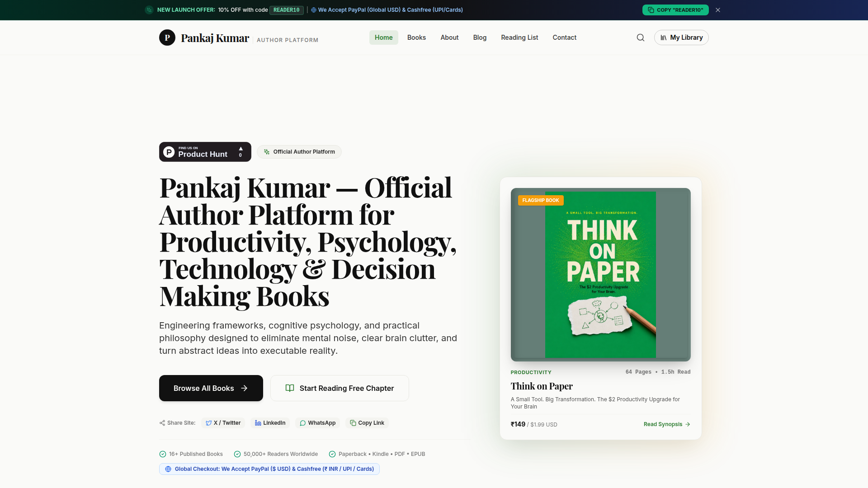
Task: Click the round P logo icon
Action: [x=167, y=38]
